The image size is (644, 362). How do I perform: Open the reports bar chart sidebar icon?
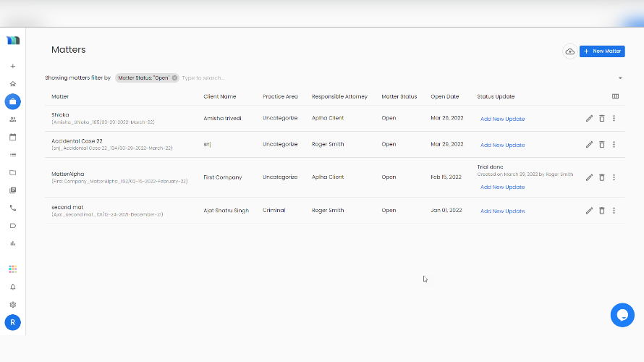[12, 243]
